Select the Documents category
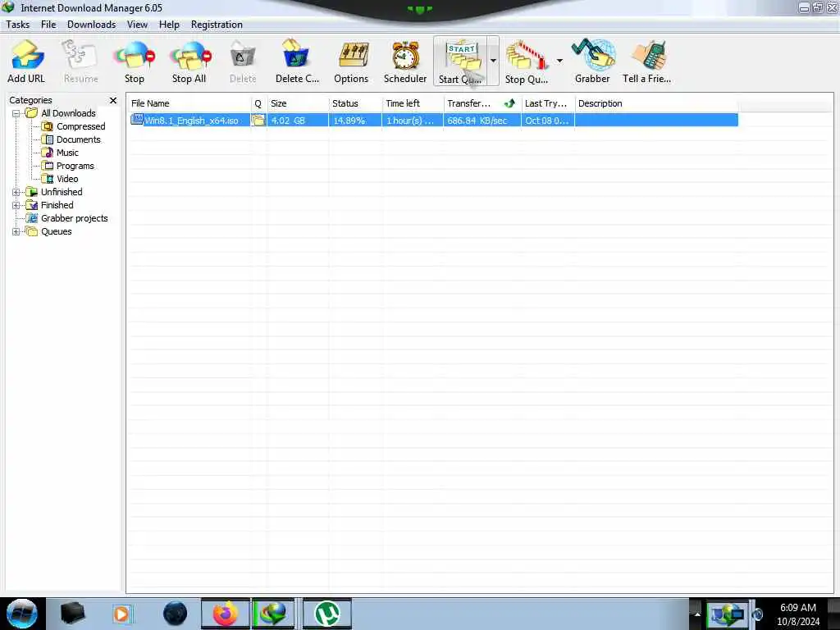The width and height of the screenshot is (840, 630). click(78, 139)
